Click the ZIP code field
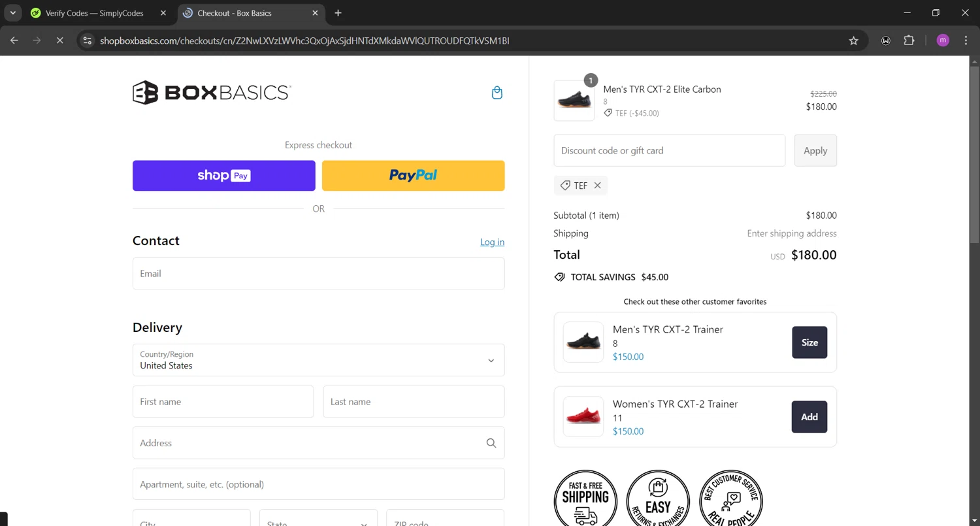The height and width of the screenshot is (526, 980). [x=445, y=518]
